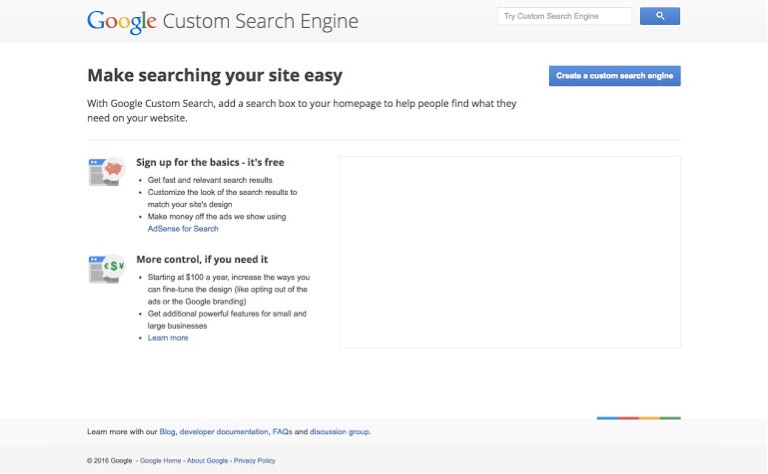Screen dimensions: 768x474
Task: Click the Google logo in header
Action: click(x=122, y=22)
